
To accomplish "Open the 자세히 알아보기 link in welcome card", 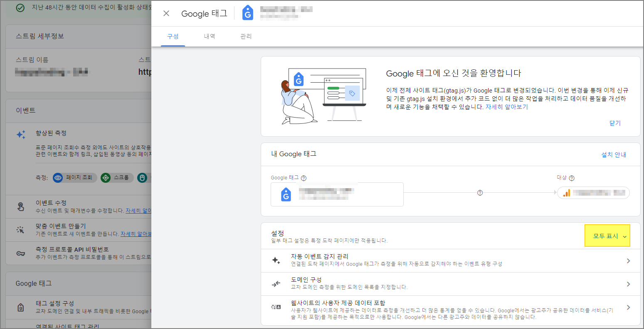I will pos(506,107).
